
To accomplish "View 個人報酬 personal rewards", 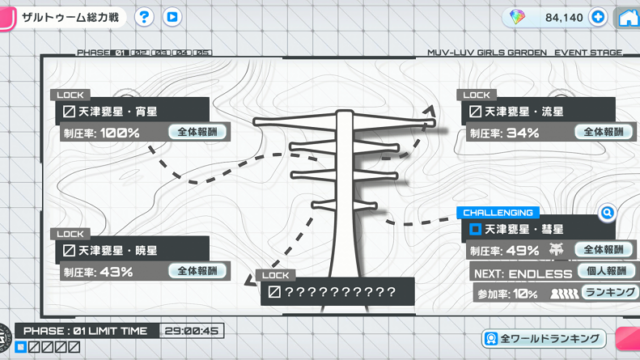I will point(606,271).
